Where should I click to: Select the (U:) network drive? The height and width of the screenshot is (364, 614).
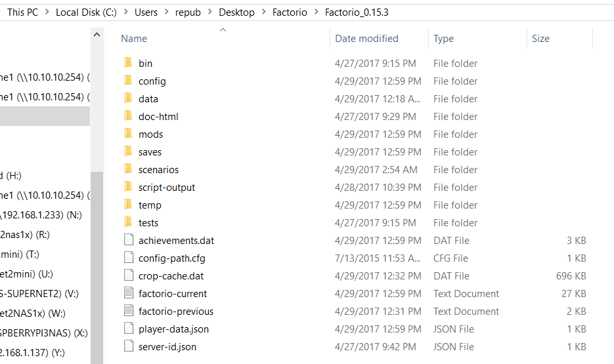tap(27, 274)
